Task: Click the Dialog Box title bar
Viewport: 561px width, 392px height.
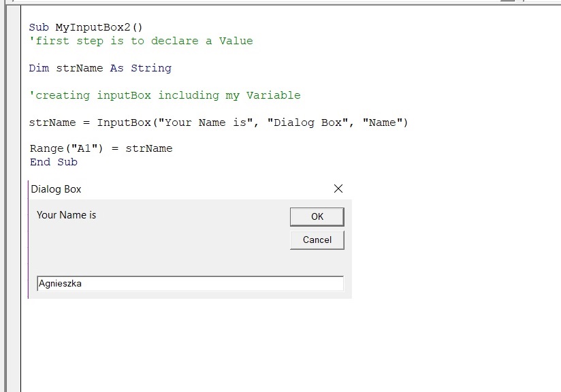Action: click(170, 189)
